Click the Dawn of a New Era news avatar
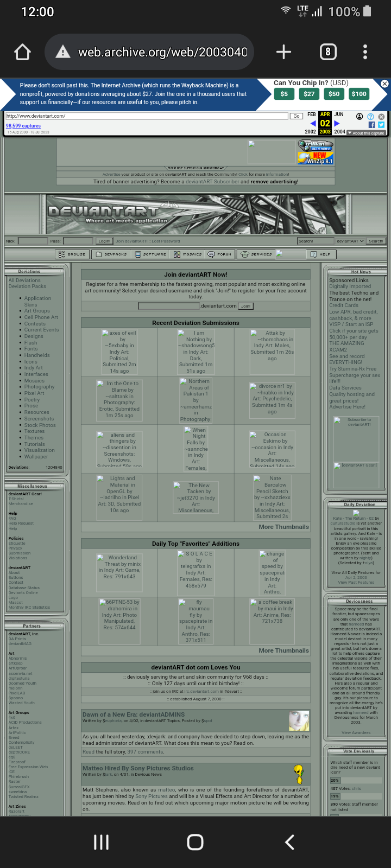 [299, 721]
